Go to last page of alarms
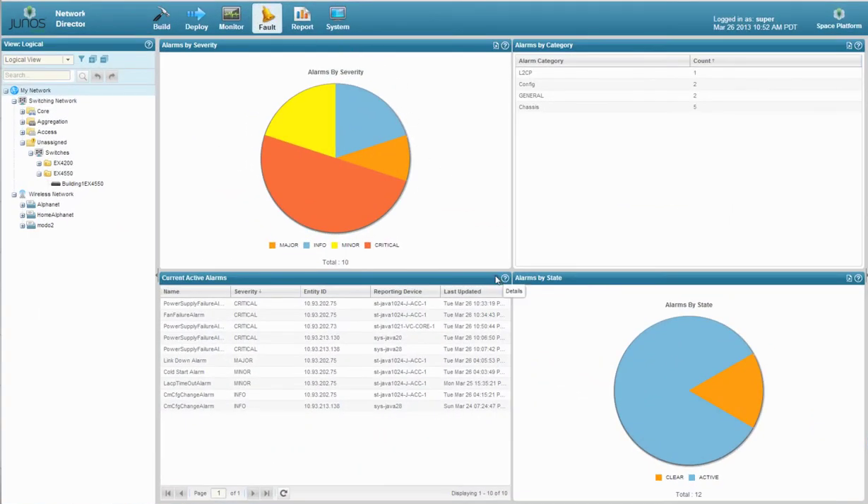 [266, 493]
